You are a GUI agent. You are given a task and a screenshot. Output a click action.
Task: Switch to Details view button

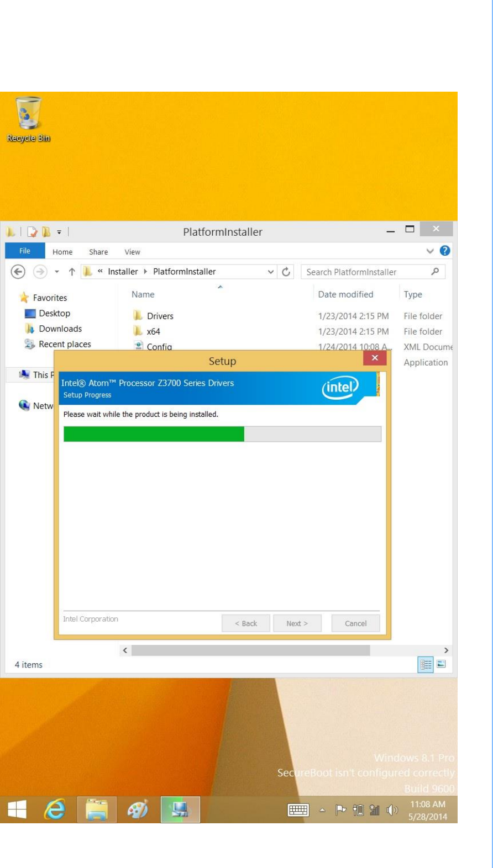(426, 664)
